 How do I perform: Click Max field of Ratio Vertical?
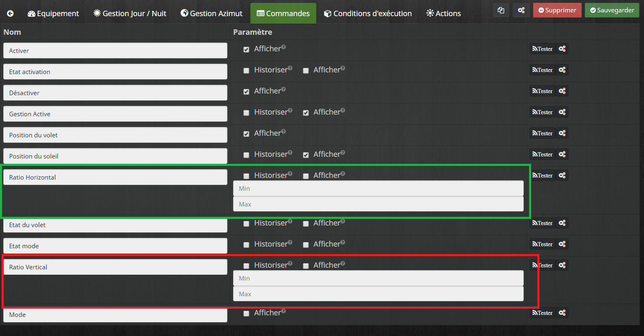coord(378,294)
